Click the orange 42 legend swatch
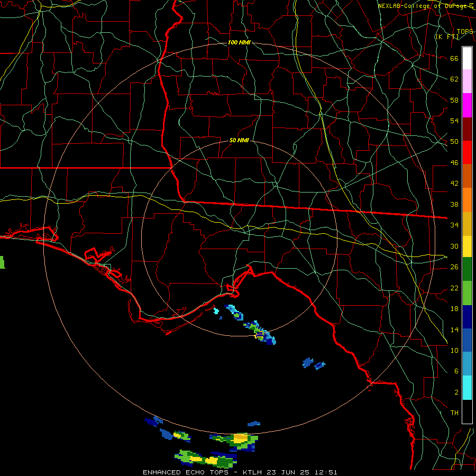 tap(467, 200)
